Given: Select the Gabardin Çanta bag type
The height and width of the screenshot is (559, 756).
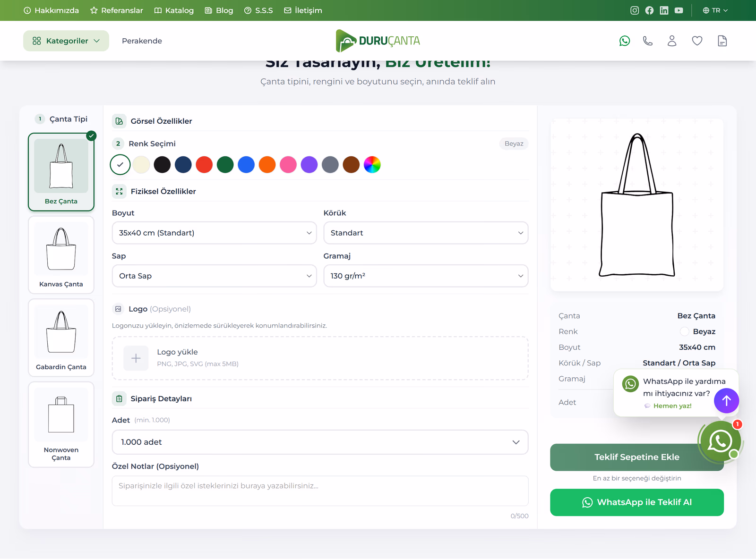Looking at the screenshot, I should (61, 338).
